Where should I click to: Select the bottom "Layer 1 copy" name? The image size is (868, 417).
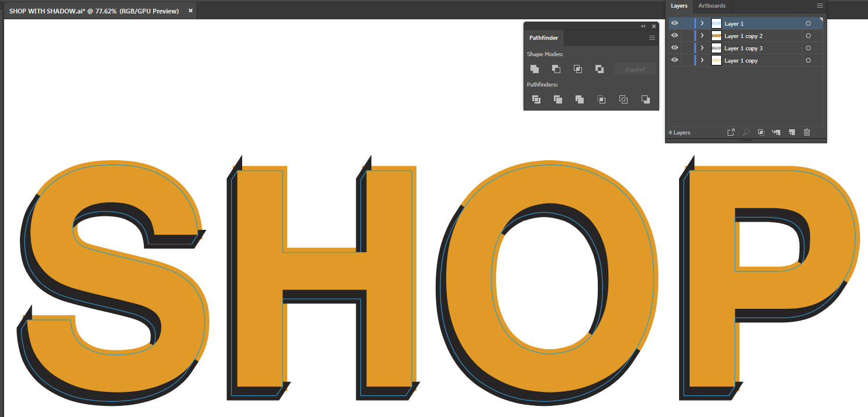point(741,61)
